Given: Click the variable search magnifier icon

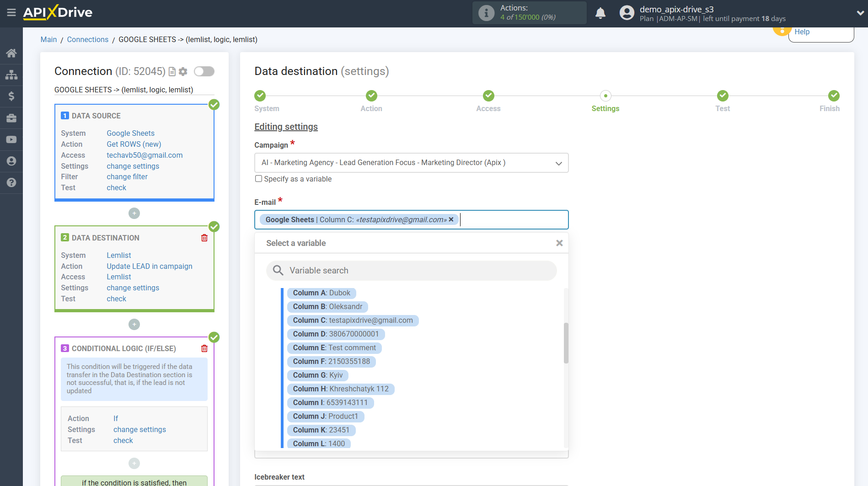Looking at the screenshot, I should tap(278, 270).
